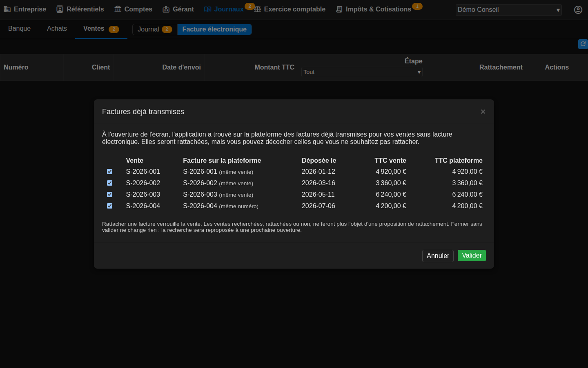Close the Factures déjà transmises dialog
The width and height of the screenshot is (588, 368).
[483, 112]
